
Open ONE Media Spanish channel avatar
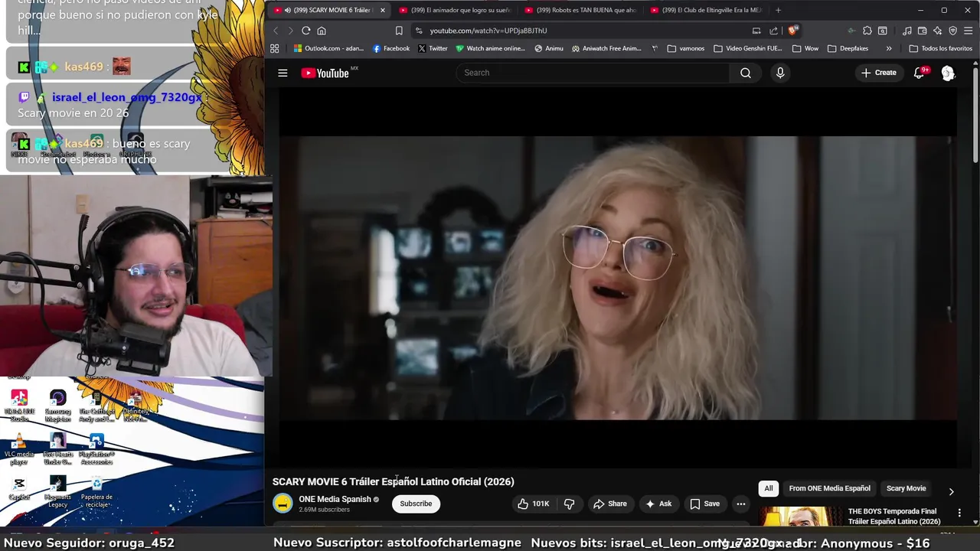[x=283, y=504]
